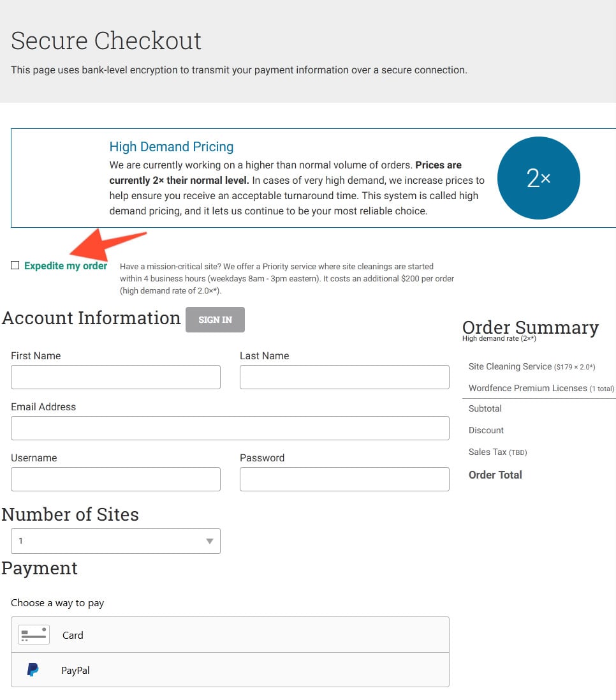Click the PayPal logo icon
The image size is (616, 700).
(33, 669)
